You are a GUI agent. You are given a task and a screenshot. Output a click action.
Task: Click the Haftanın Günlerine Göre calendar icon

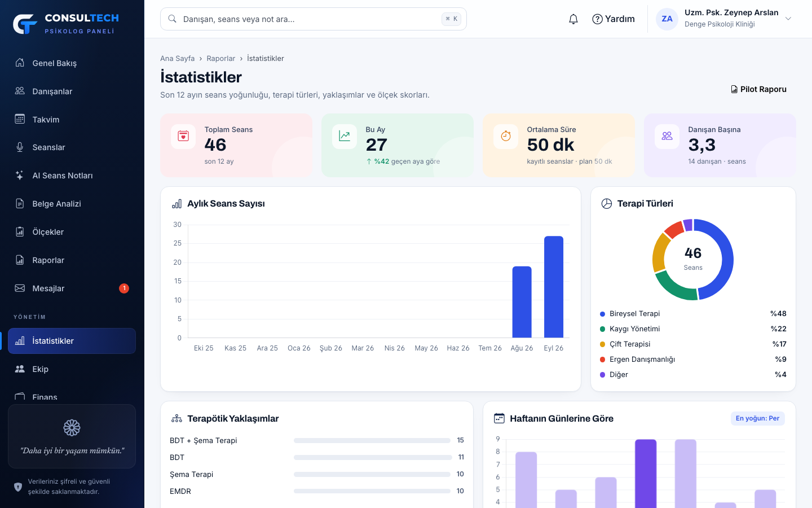coord(499,418)
